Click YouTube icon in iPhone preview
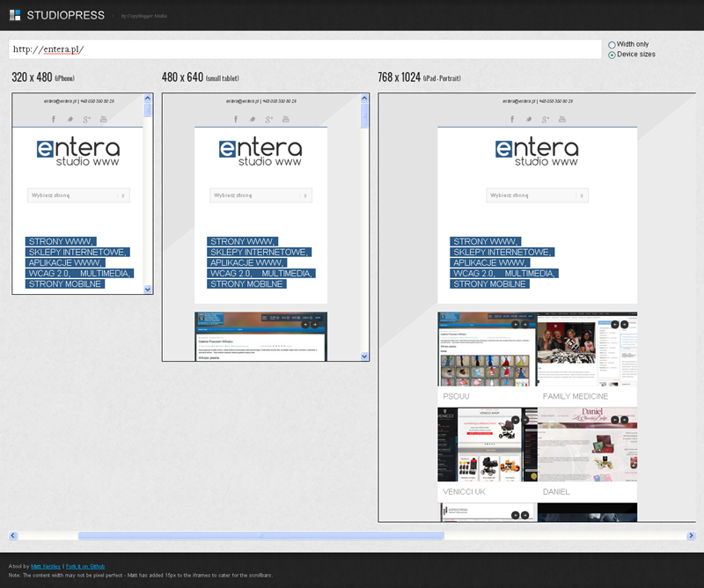The width and height of the screenshot is (704, 588). tap(104, 119)
